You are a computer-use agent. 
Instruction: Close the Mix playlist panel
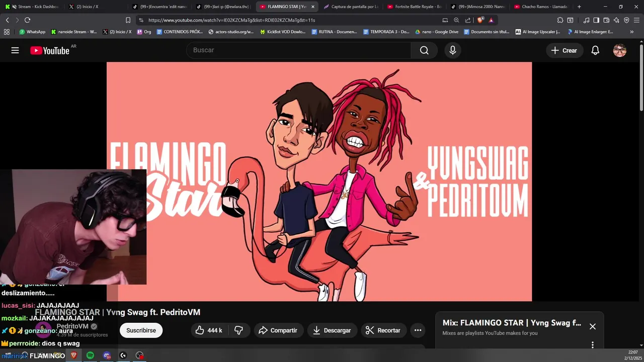(x=593, y=326)
